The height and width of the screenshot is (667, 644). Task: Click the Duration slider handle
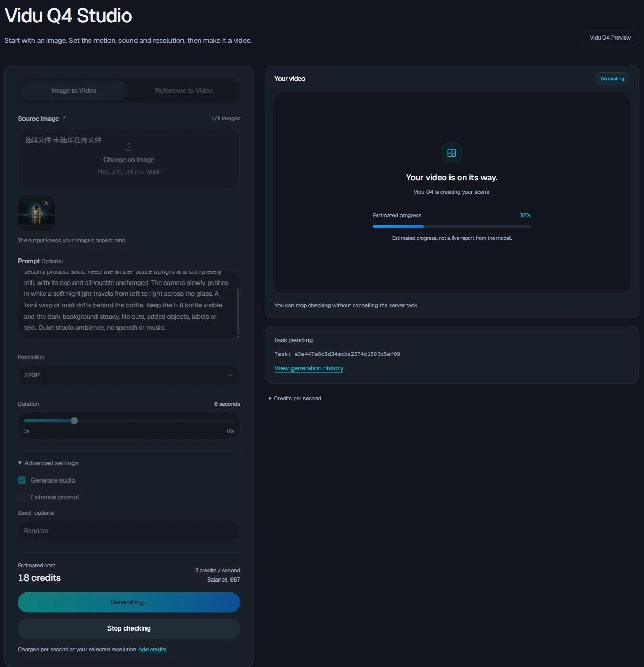[74, 421]
